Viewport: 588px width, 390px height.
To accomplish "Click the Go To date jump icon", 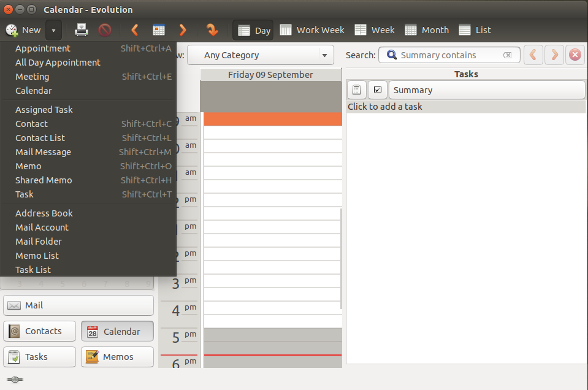I will point(212,30).
